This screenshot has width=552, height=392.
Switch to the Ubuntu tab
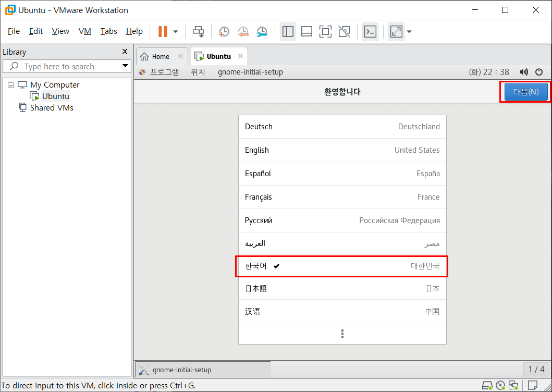[218, 56]
